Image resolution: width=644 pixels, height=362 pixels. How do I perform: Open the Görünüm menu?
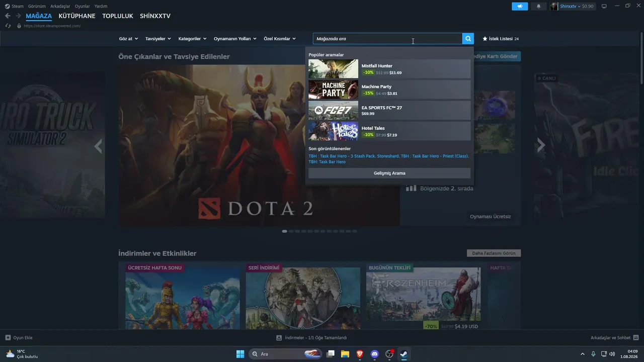37,6
